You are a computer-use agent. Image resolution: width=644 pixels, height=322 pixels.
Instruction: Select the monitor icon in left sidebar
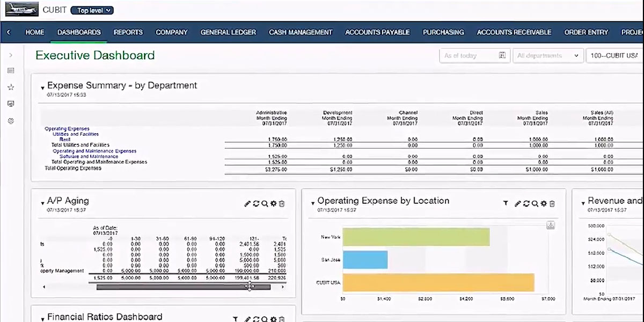click(x=10, y=104)
